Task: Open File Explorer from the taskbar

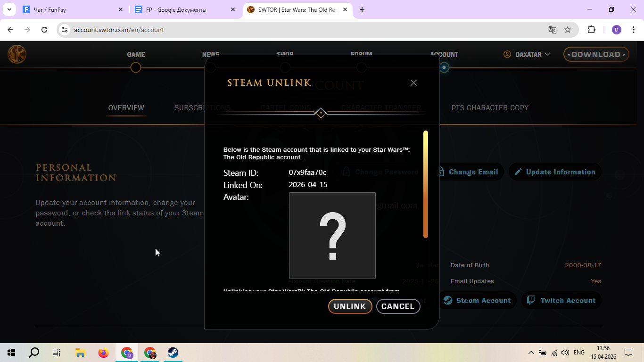Action: click(x=80, y=353)
